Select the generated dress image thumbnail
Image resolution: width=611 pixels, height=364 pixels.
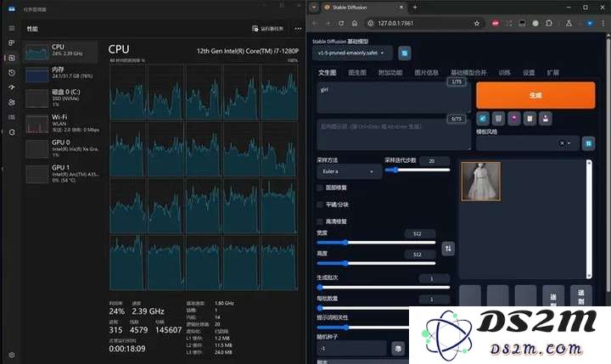(481, 182)
